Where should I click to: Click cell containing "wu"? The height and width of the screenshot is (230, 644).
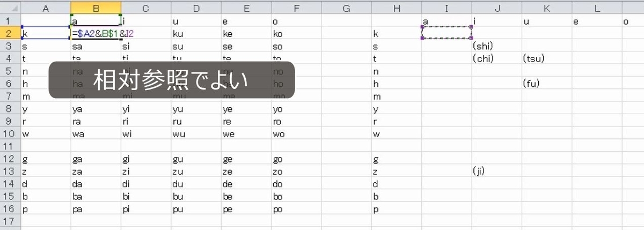[196, 134]
